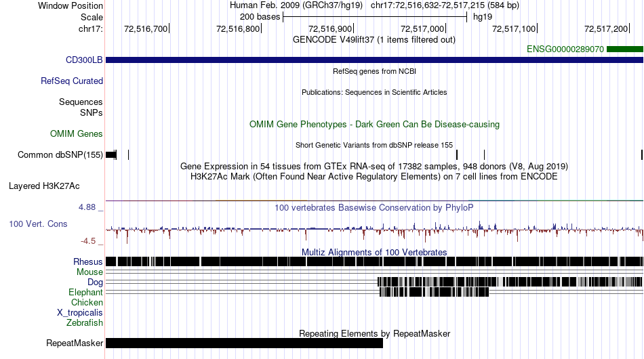The image size is (644, 359).
Task: Click the Dog alignment label
Action: pyautogui.click(x=96, y=282)
